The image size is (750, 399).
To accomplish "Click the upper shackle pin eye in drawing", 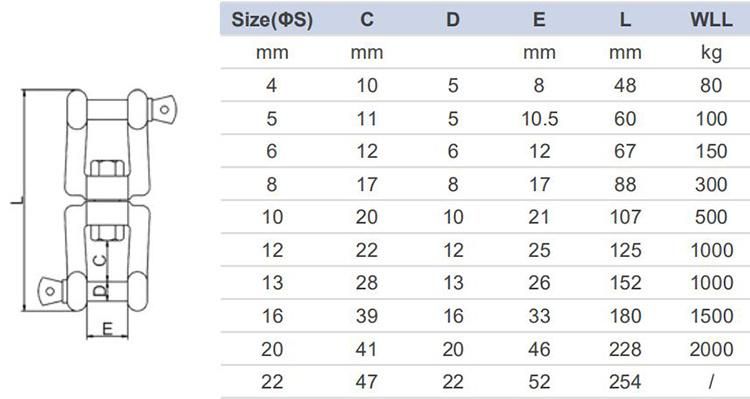I will [164, 110].
